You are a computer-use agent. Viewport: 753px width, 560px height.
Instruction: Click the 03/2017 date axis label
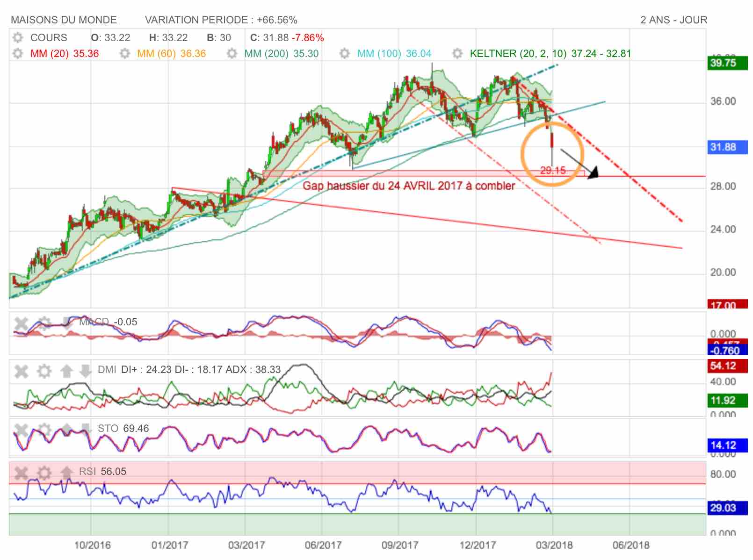(246, 545)
